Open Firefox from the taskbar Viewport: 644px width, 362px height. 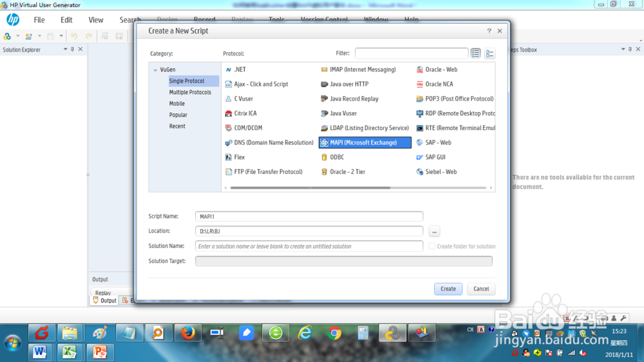(187, 333)
